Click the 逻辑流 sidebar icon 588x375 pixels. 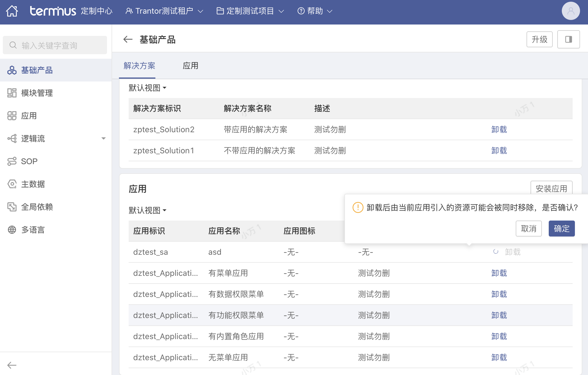coord(12,138)
